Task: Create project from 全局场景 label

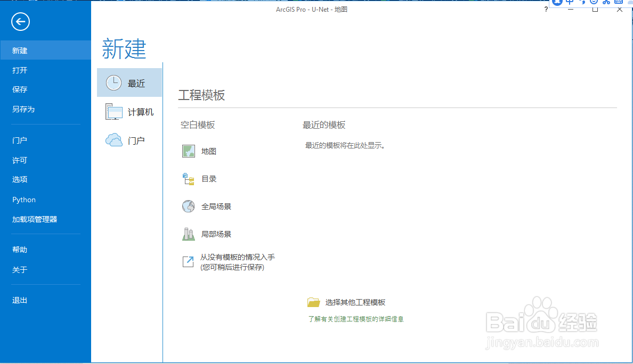Action: tap(216, 206)
